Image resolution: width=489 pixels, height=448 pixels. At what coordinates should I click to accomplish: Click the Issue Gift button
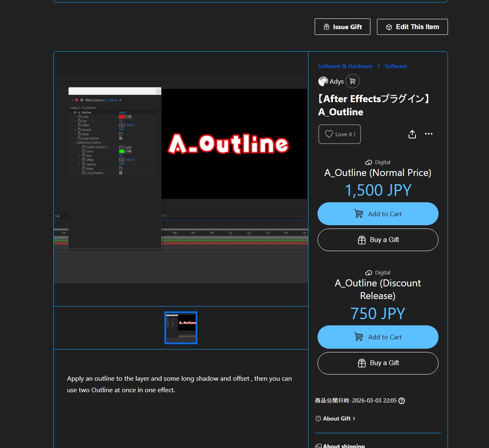[x=342, y=27]
